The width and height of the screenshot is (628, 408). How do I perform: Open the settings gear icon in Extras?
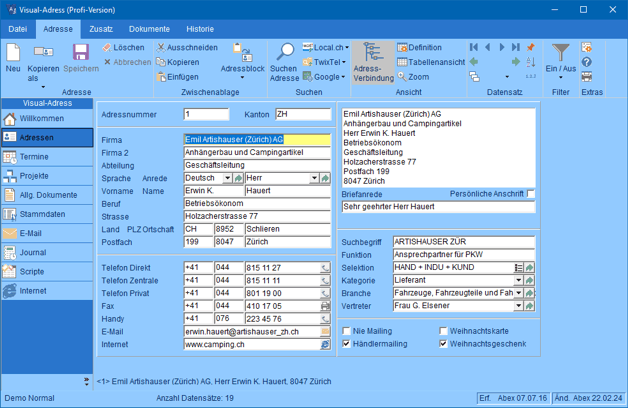click(587, 47)
